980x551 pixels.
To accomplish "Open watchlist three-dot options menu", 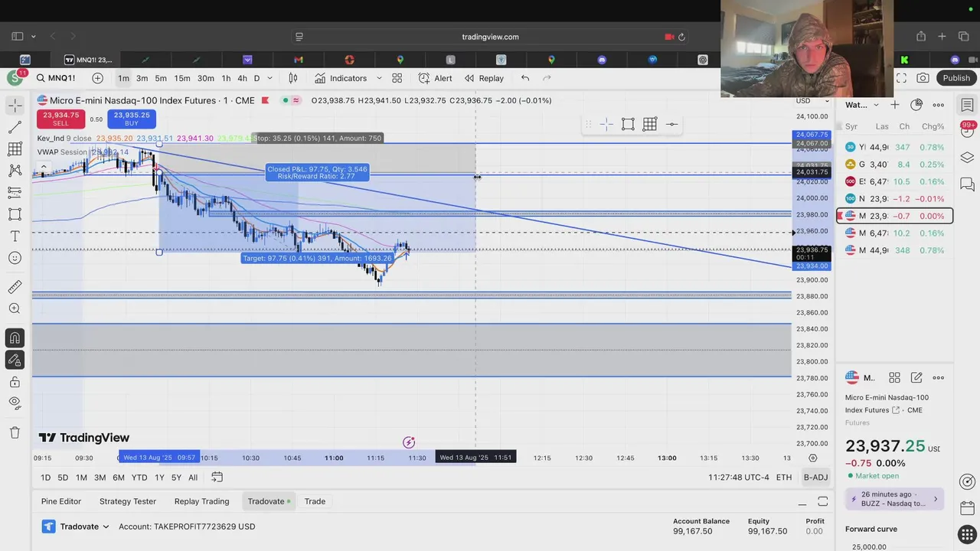I will (x=939, y=105).
